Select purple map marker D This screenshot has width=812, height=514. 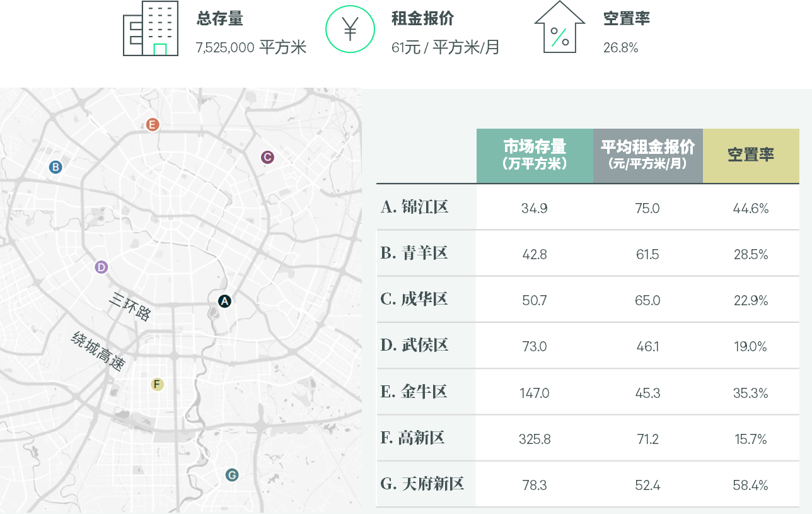coord(101,267)
